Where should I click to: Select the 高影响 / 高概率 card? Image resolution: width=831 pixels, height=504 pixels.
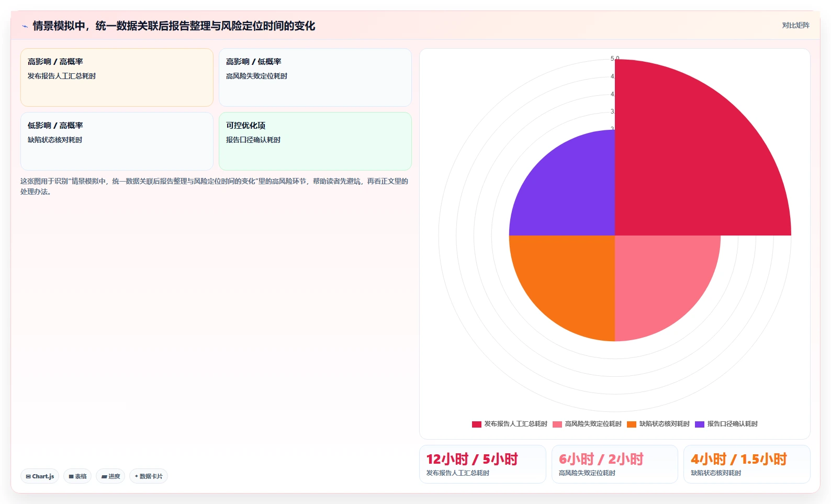(117, 77)
